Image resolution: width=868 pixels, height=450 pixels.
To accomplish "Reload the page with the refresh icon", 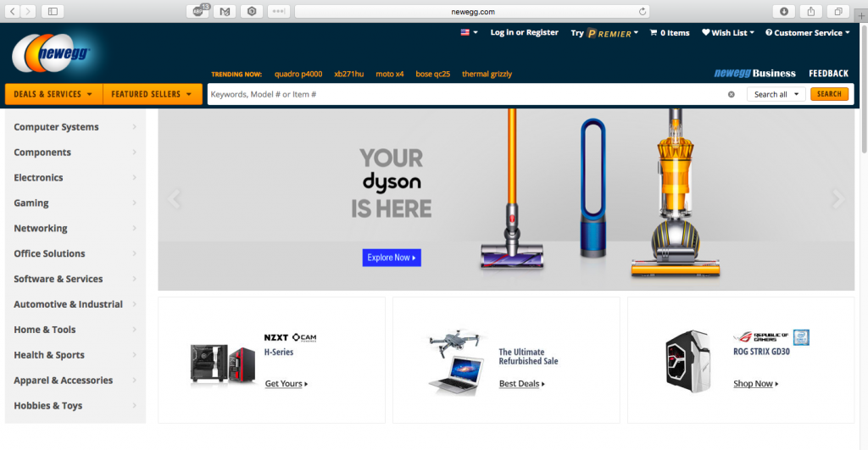I will [x=643, y=11].
